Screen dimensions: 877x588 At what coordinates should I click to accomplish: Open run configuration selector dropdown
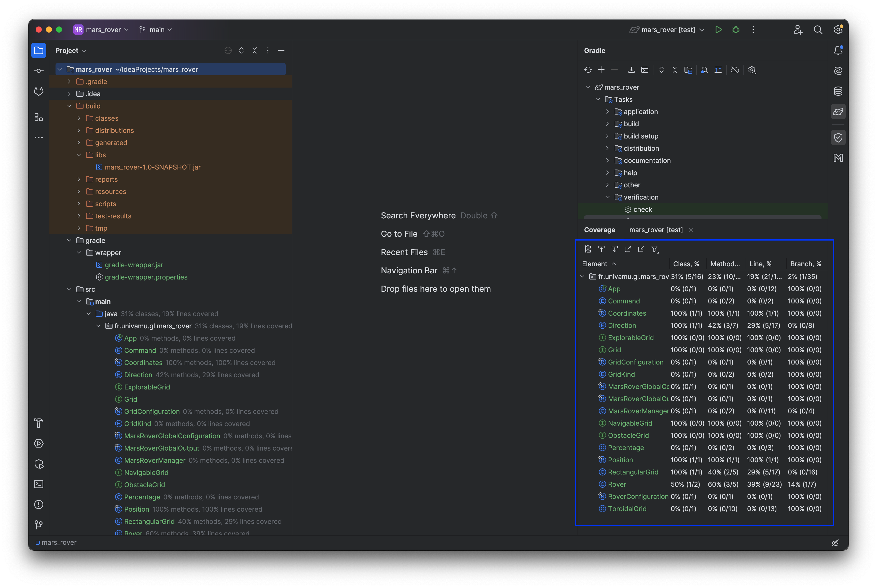coord(667,30)
